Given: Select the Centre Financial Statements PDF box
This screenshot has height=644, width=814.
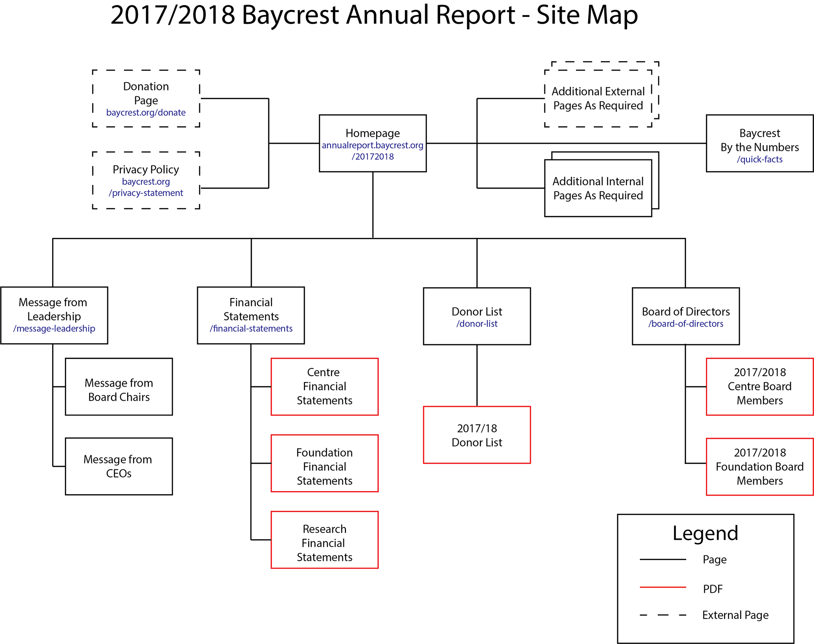Looking at the screenshot, I should pos(325,387).
